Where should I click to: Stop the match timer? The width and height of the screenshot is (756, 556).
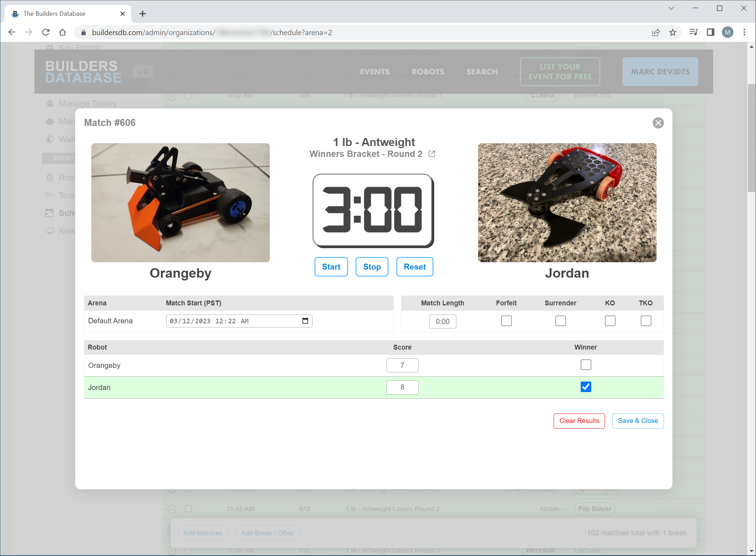372,267
